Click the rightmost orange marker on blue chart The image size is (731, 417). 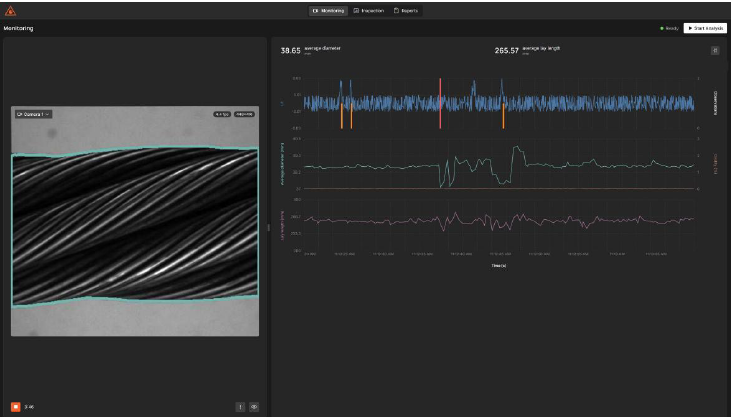coord(503,117)
